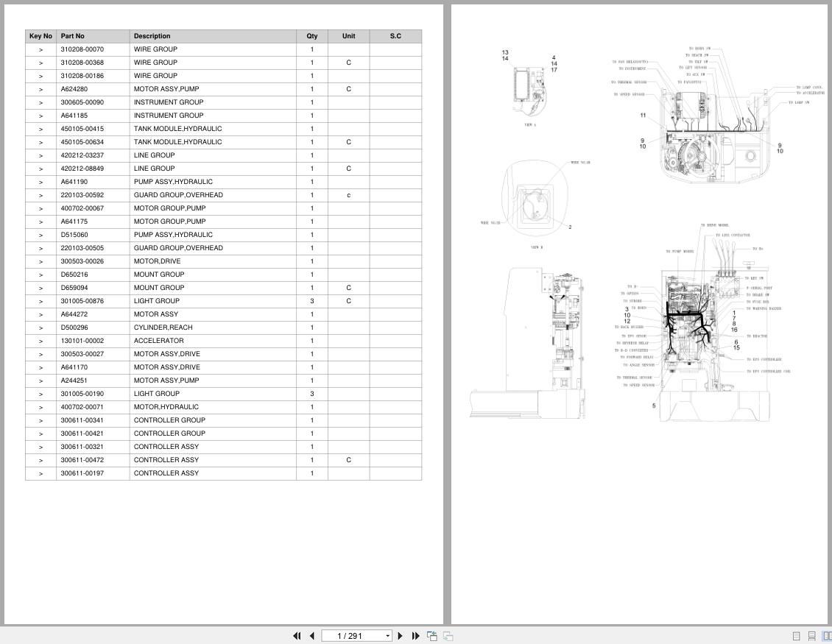Expand the 450105-00415 row arrow

pyautogui.click(x=40, y=130)
